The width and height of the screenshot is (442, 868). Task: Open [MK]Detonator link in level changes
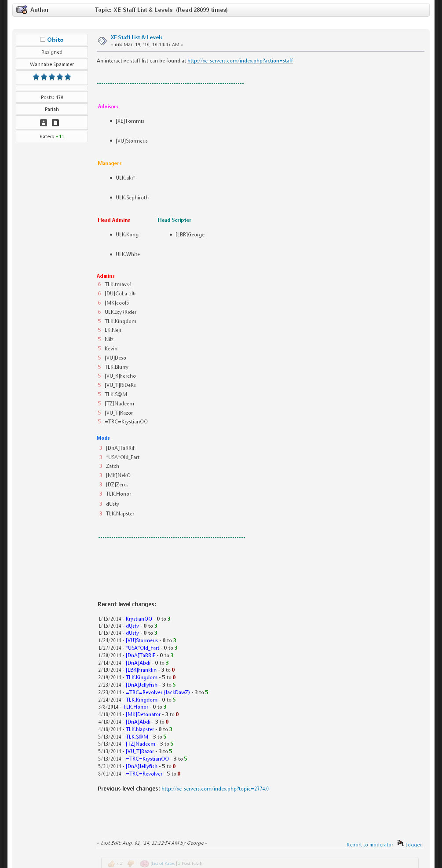click(x=143, y=714)
